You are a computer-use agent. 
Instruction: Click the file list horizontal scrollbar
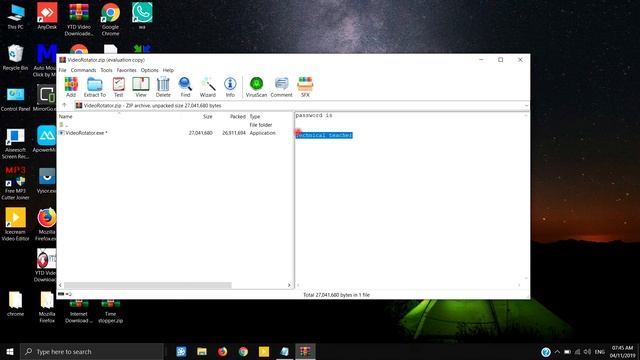(x=147, y=285)
